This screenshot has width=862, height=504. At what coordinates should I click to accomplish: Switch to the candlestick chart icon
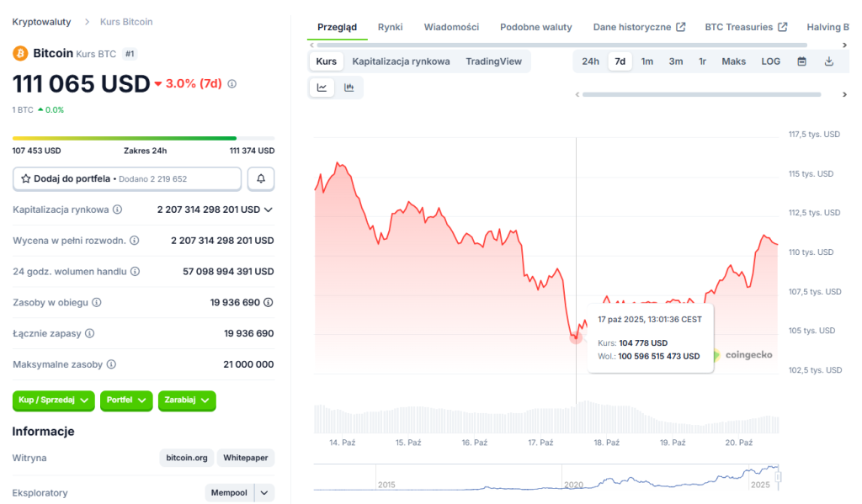(x=349, y=88)
